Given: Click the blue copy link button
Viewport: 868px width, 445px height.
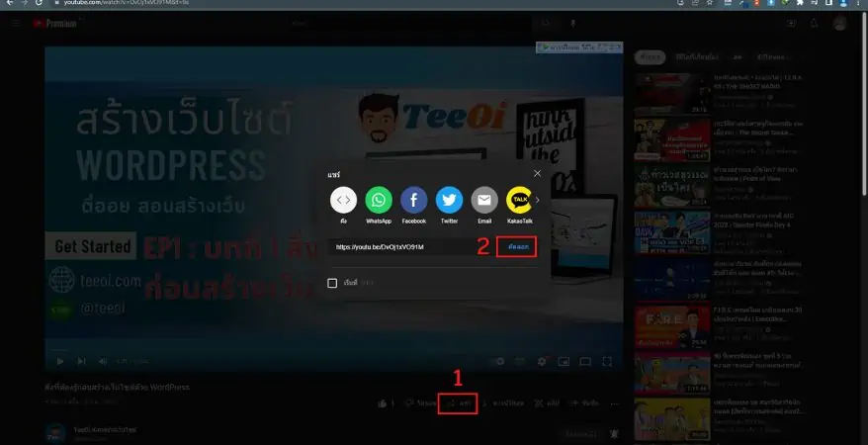Looking at the screenshot, I should pyautogui.click(x=518, y=247).
